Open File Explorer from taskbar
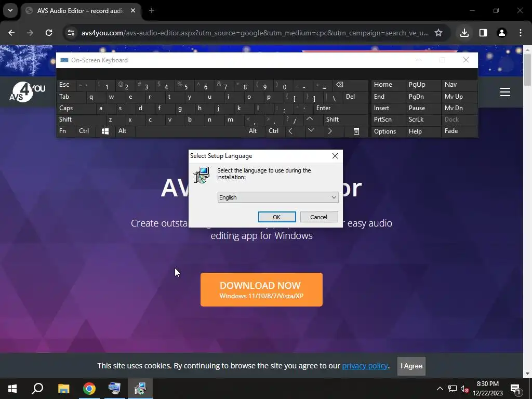The width and height of the screenshot is (532, 399). click(63, 389)
